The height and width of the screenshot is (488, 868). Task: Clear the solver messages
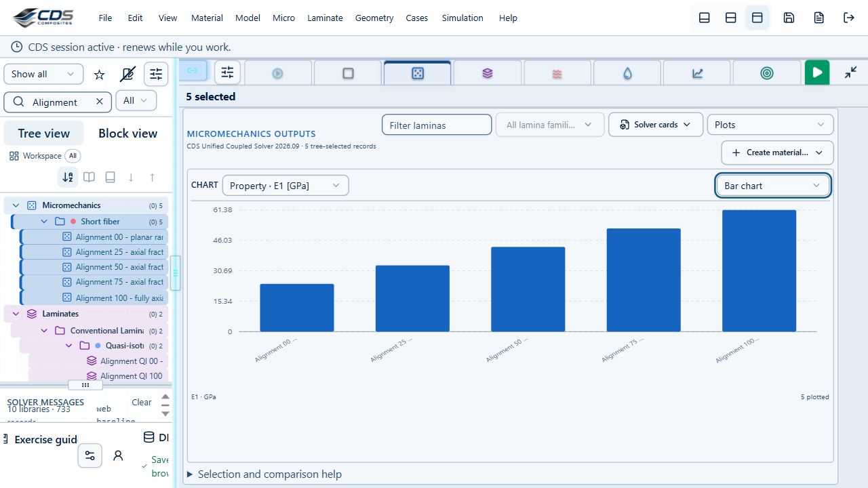[x=142, y=402]
